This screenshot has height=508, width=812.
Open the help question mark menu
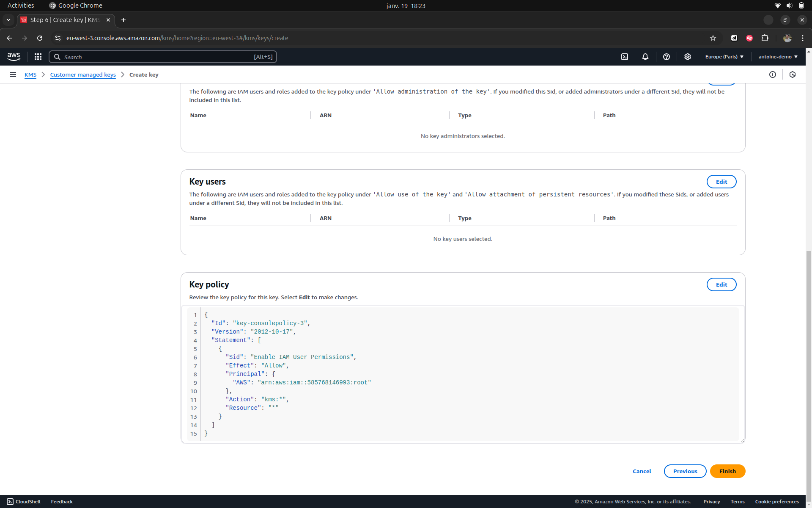(x=667, y=57)
